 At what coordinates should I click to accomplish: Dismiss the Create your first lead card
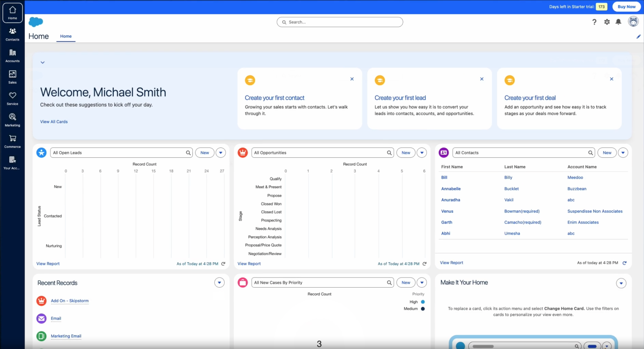[482, 79]
